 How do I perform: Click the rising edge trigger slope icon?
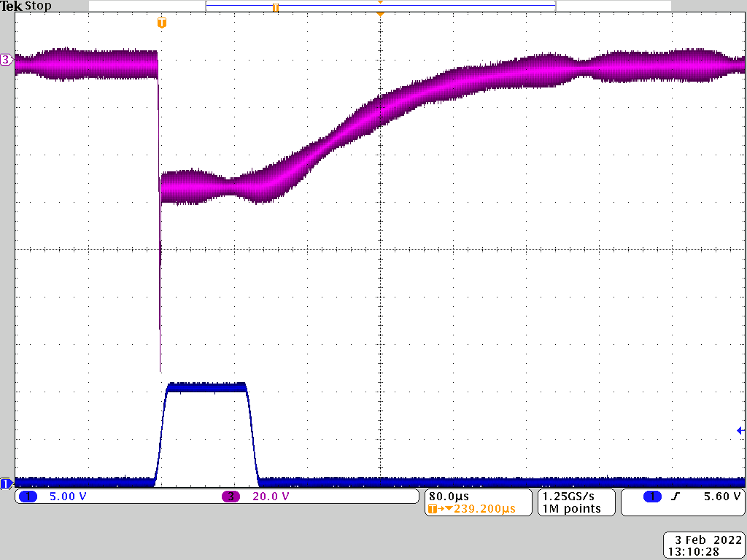[675, 497]
